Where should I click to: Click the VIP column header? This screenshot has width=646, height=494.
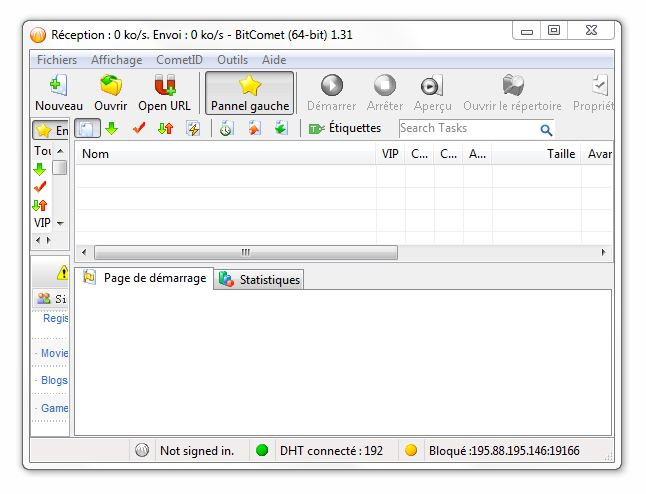(x=390, y=154)
